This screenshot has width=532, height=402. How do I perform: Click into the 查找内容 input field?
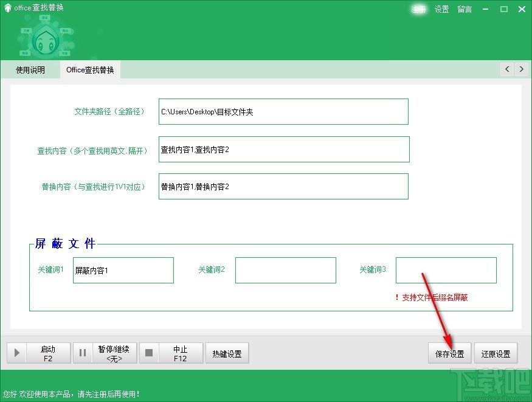(x=284, y=149)
